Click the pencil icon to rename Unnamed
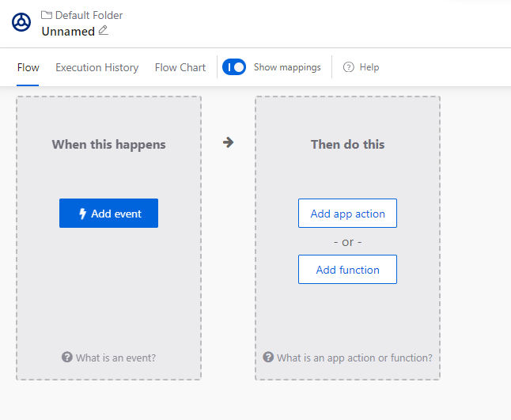This screenshot has width=511, height=420. tap(104, 30)
